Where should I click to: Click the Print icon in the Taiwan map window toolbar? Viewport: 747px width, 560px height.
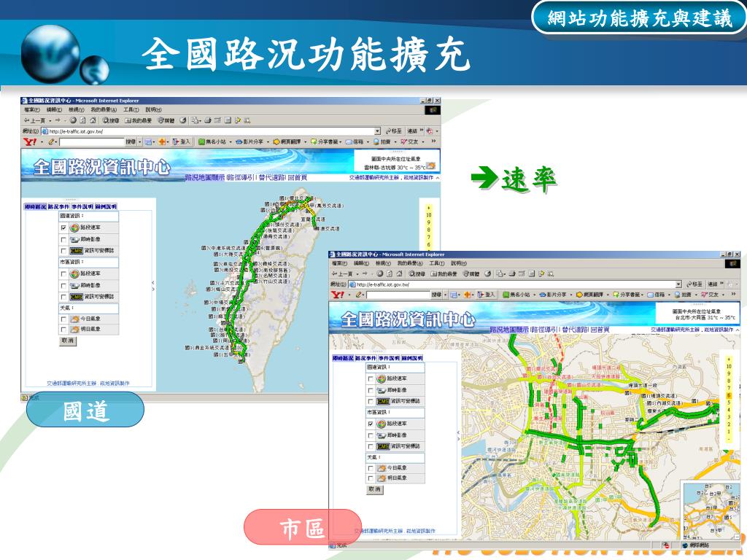click(x=208, y=120)
